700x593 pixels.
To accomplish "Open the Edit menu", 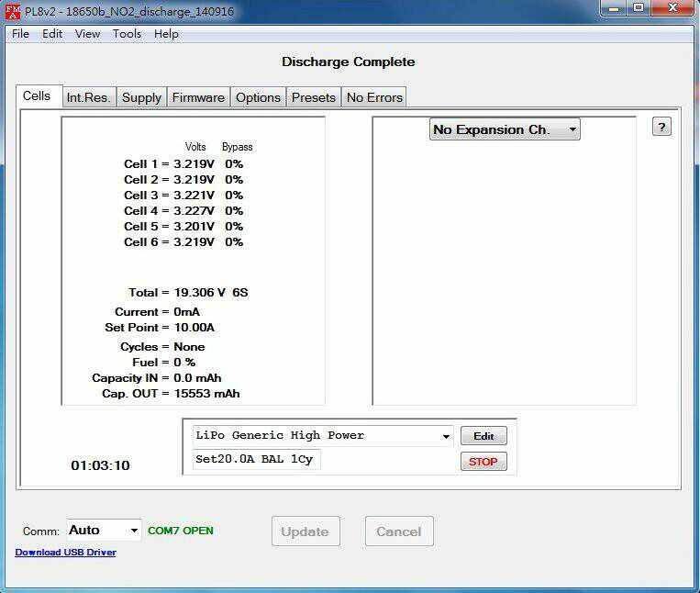I will (x=52, y=33).
